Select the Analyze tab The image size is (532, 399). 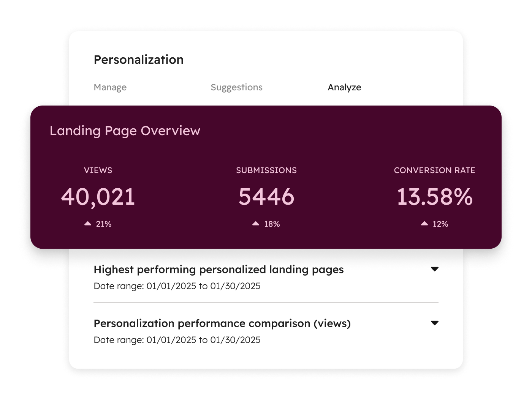[x=345, y=87]
